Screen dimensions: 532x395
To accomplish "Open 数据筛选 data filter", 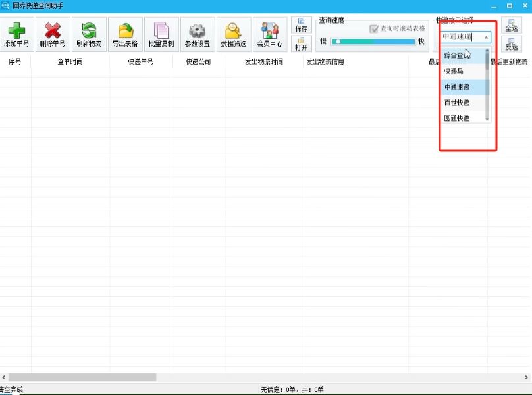I will [x=234, y=34].
